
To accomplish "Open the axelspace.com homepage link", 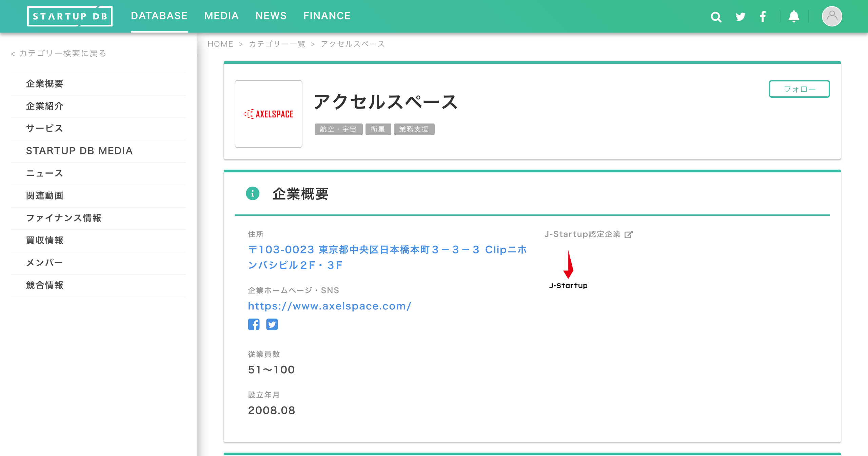I will pyautogui.click(x=330, y=306).
